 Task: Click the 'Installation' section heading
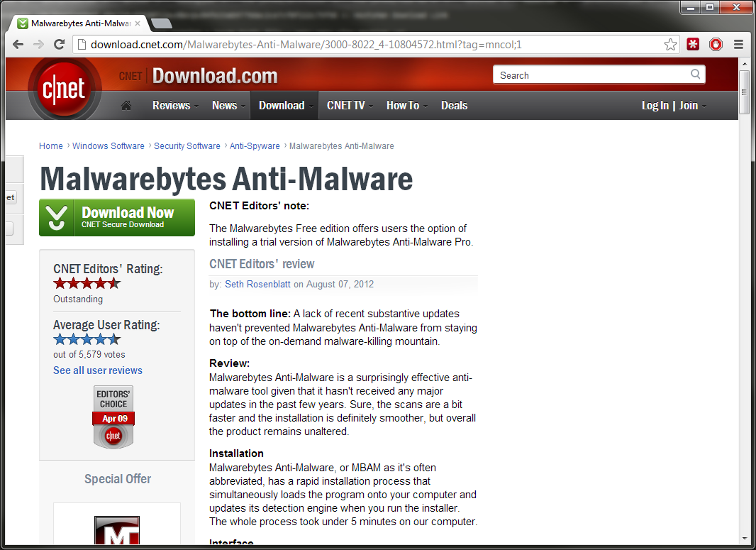pos(236,453)
